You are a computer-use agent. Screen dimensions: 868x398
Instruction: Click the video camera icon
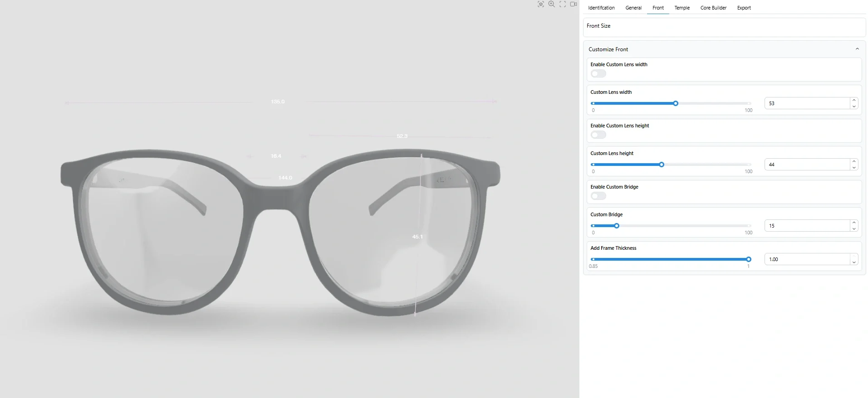coord(574,4)
